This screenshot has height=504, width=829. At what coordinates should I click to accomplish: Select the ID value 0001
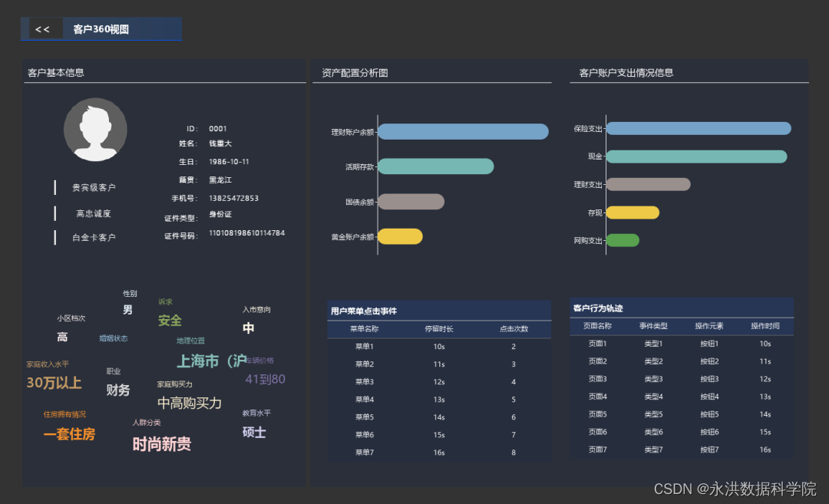coord(218,128)
